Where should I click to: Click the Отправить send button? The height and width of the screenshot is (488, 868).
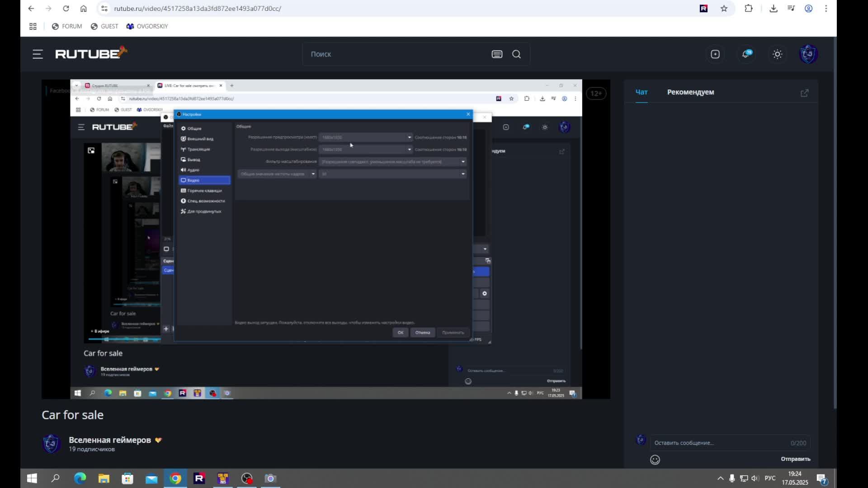pos(795,459)
